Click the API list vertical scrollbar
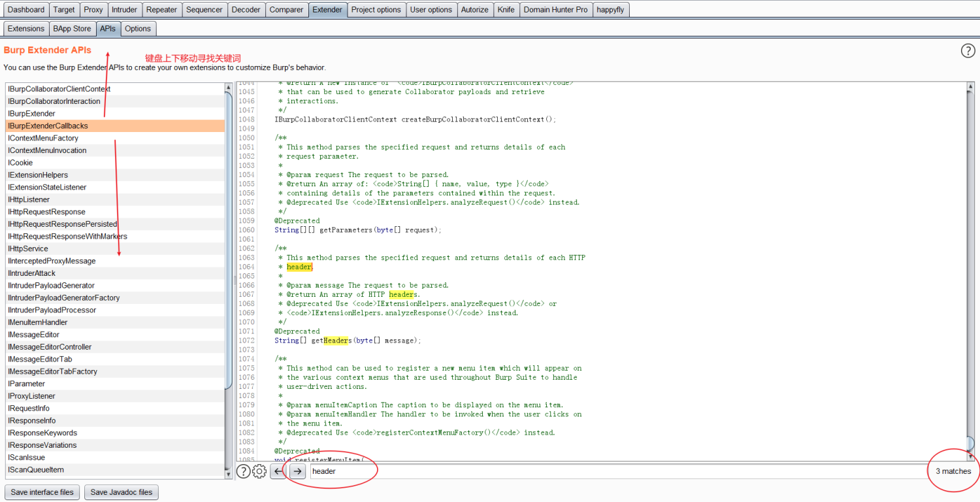Image resolution: width=980 pixels, height=502 pixels. [x=229, y=281]
